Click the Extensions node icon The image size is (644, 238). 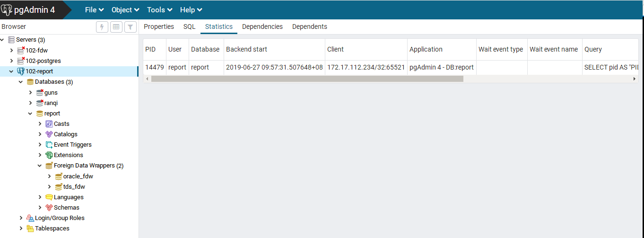(49, 155)
